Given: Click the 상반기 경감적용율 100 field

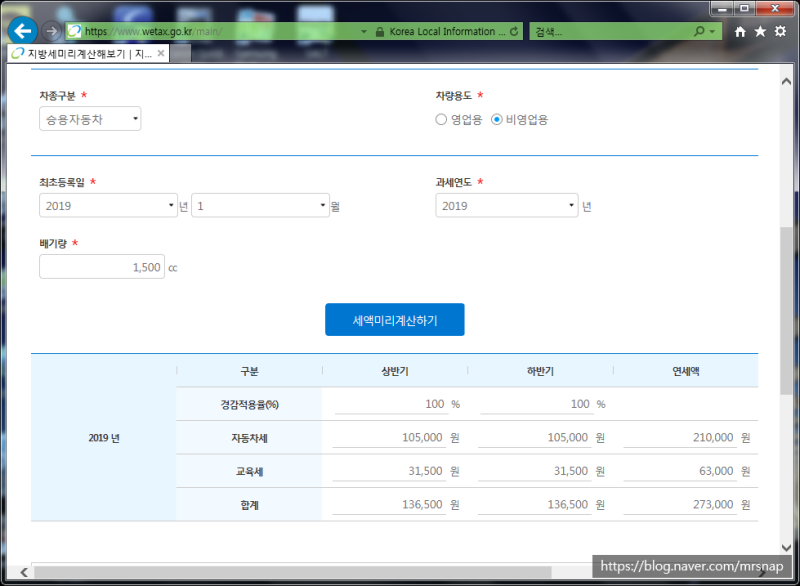Looking at the screenshot, I should pos(390,404).
